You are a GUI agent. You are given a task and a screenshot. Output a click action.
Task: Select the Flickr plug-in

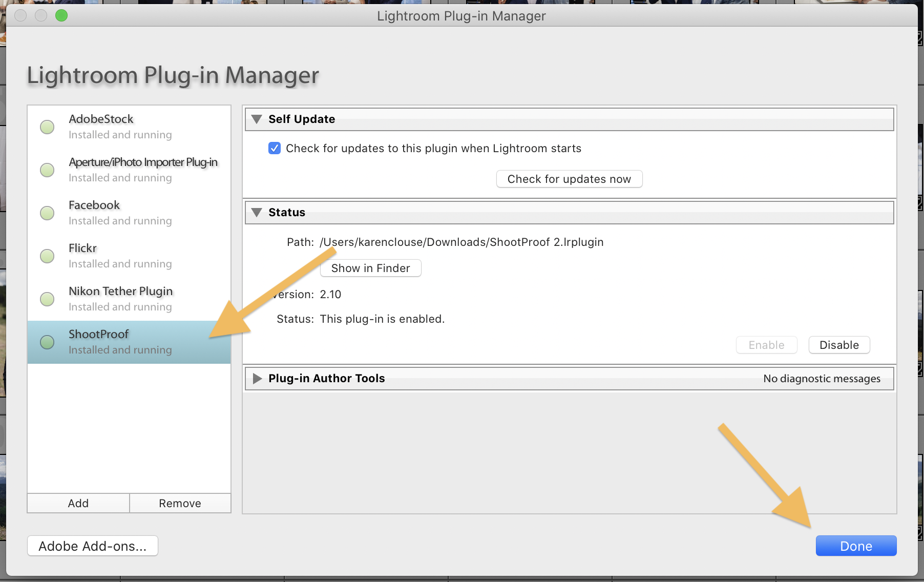pyautogui.click(x=129, y=256)
